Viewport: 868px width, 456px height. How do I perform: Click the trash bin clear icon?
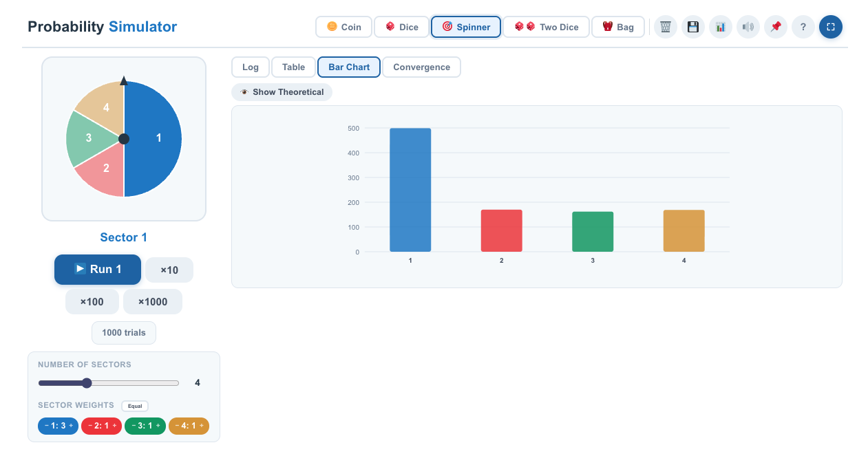point(666,27)
